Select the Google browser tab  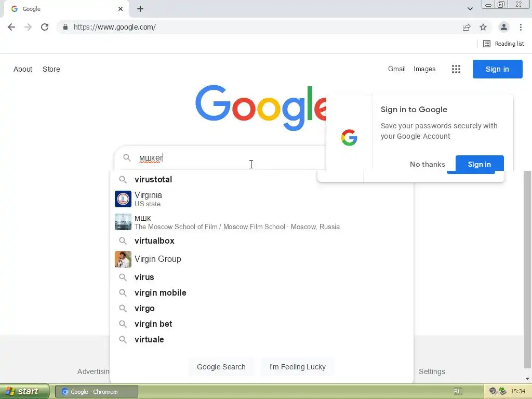66,9
